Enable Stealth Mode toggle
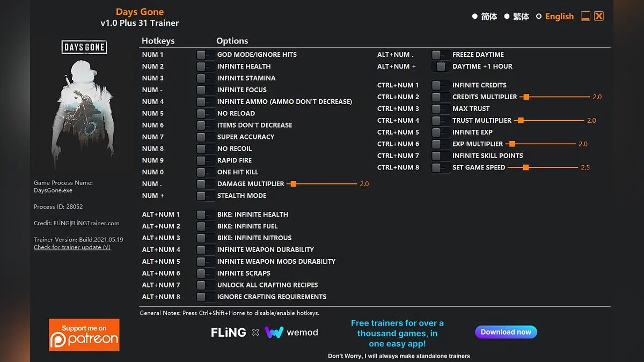 pos(205,196)
